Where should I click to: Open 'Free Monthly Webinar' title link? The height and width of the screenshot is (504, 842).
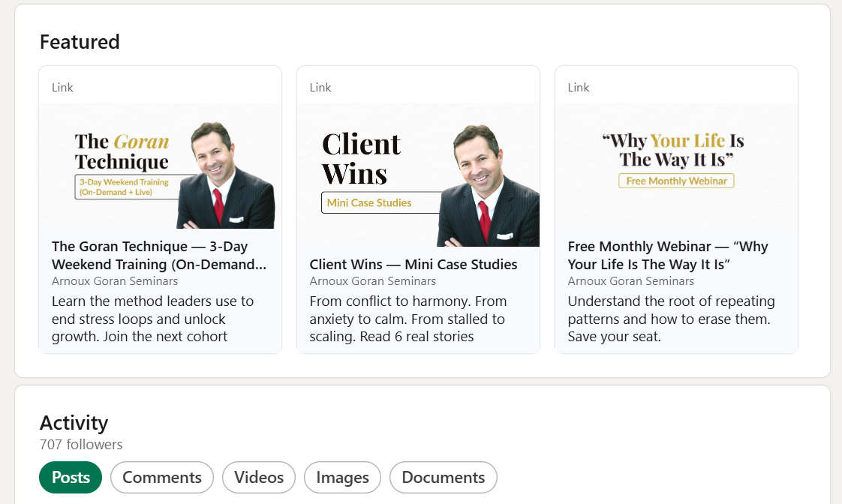pyautogui.click(x=668, y=256)
